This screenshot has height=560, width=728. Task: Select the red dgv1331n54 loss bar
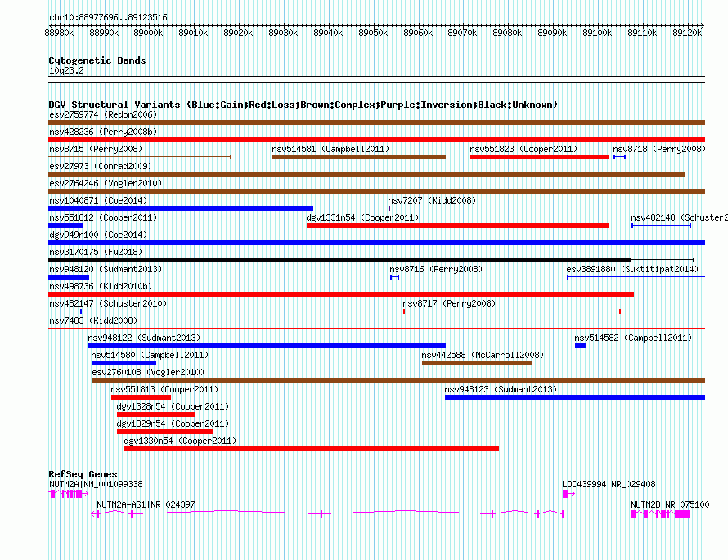(458, 226)
